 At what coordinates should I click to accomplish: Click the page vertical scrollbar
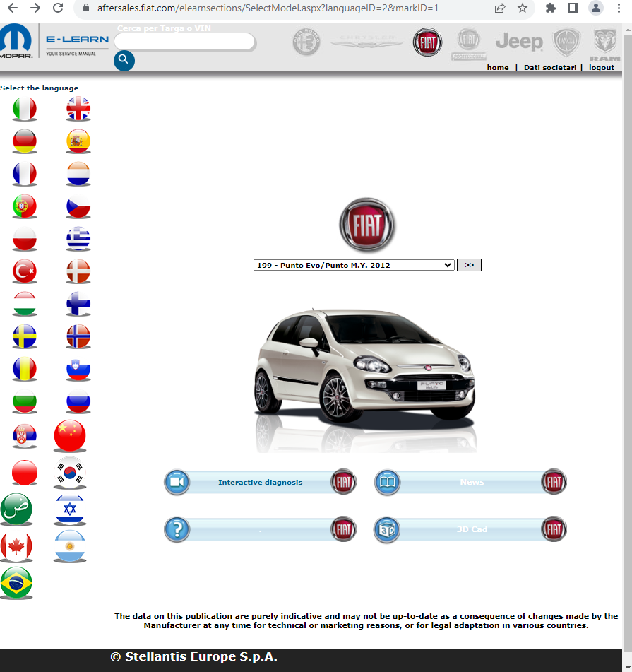point(627,343)
